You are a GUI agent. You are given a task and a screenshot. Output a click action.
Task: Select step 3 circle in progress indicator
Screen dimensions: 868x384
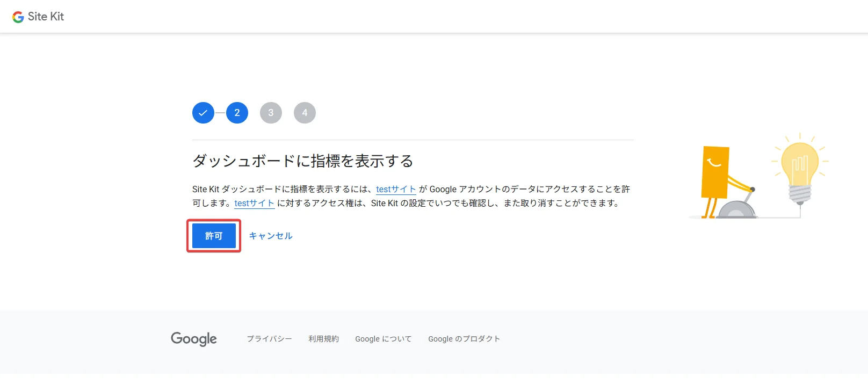(271, 113)
